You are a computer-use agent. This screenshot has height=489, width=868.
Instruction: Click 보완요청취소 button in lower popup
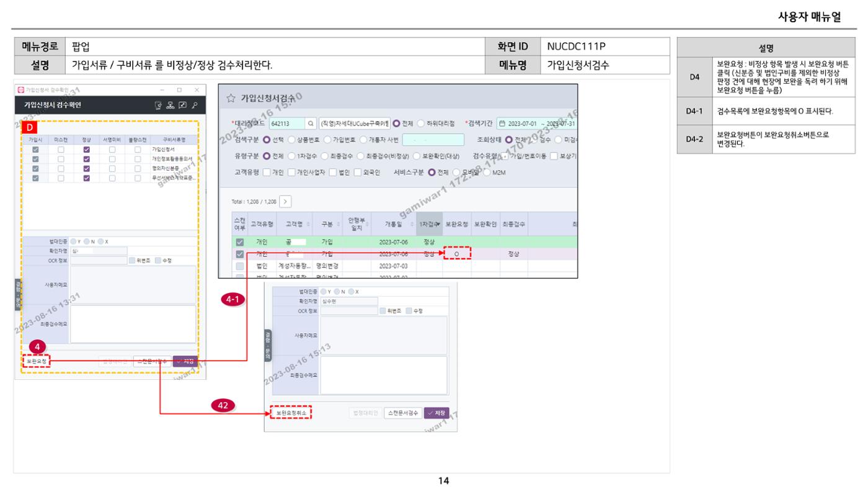[x=291, y=412]
